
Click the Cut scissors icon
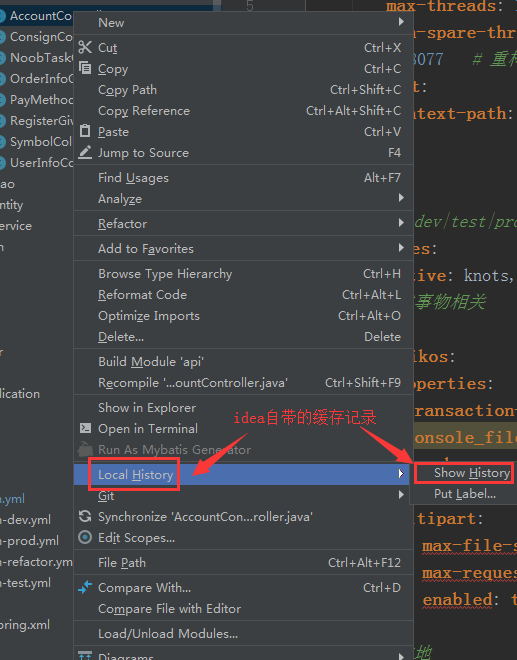[x=85, y=47]
